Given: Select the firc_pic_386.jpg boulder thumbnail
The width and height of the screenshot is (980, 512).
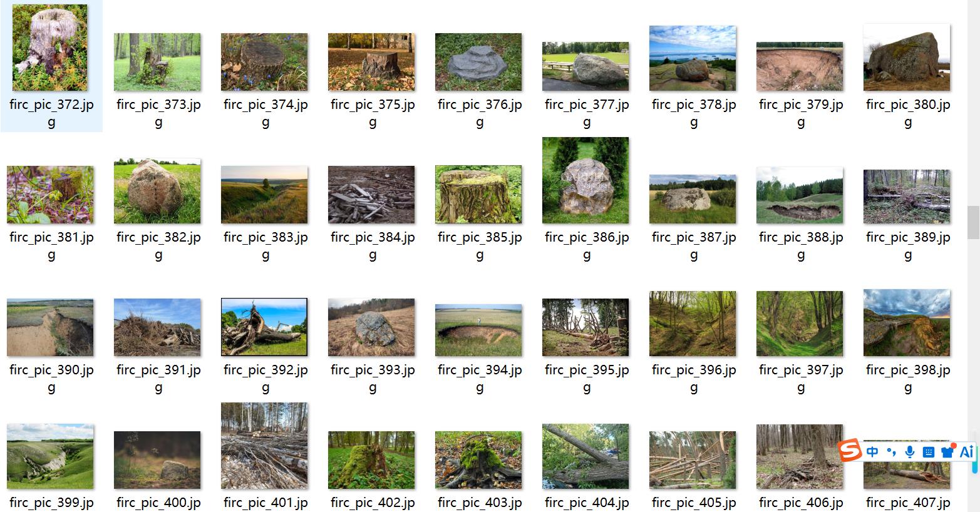Looking at the screenshot, I should pyautogui.click(x=585, y=180).
